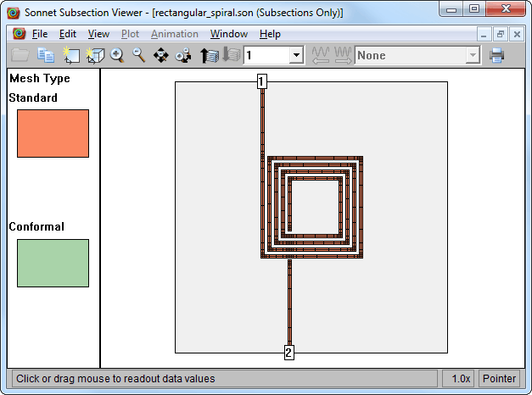Click the previous frequency wave icon
Viewport: 532px width, 395px height.
tap(321, 55)
